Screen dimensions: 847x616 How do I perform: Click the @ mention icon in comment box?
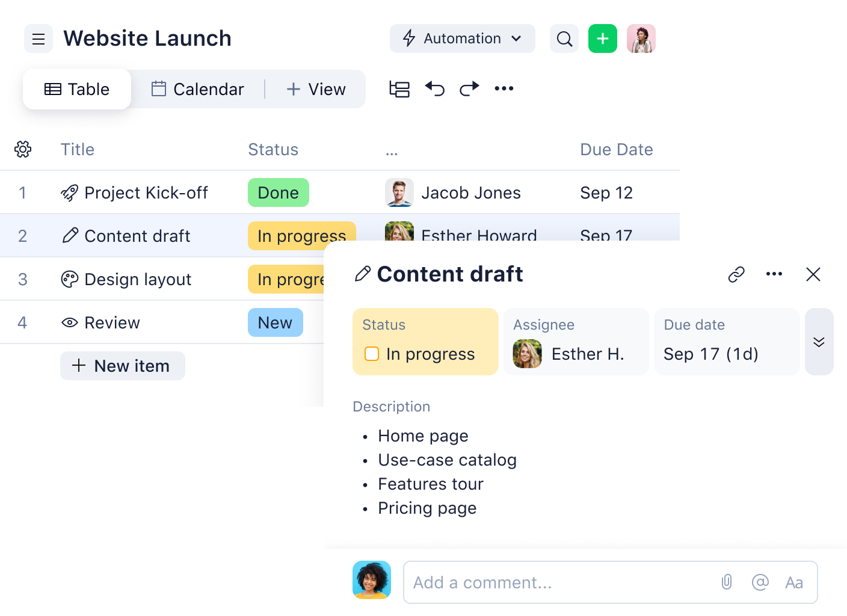tap(760, 582)
